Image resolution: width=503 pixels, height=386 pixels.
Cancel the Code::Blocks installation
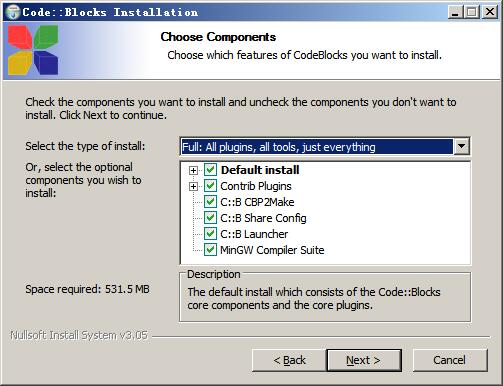click(x=450, y=360)
